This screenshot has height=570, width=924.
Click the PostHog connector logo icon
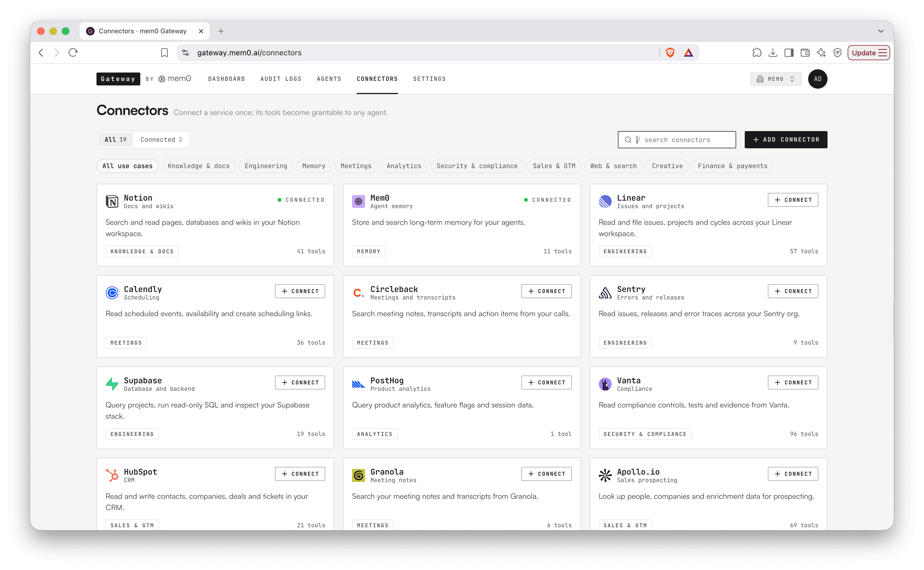click(x=358, y=384)
